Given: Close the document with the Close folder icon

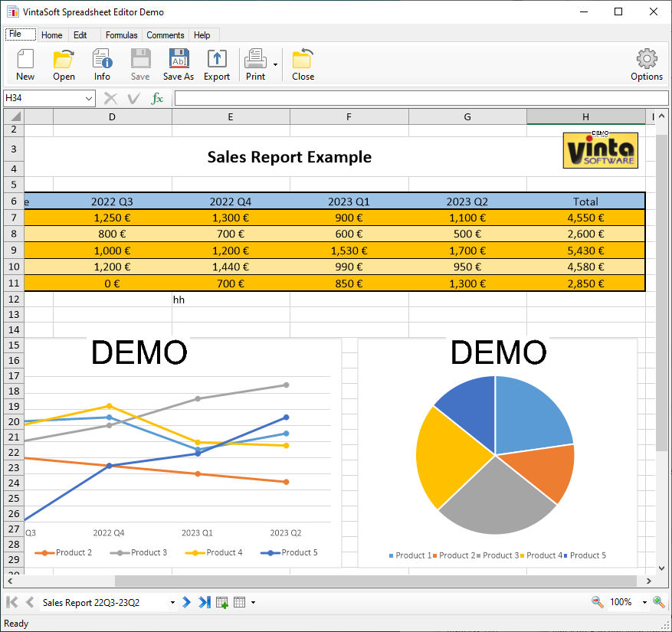Looking at the screenshot, I should tap(303, 64).
